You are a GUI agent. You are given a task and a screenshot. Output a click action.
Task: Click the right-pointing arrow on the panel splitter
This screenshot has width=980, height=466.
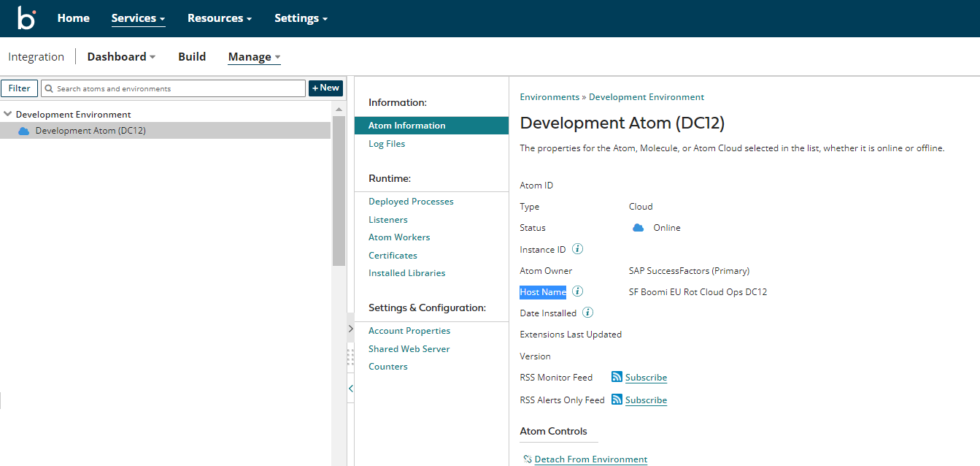coord(350,329)
